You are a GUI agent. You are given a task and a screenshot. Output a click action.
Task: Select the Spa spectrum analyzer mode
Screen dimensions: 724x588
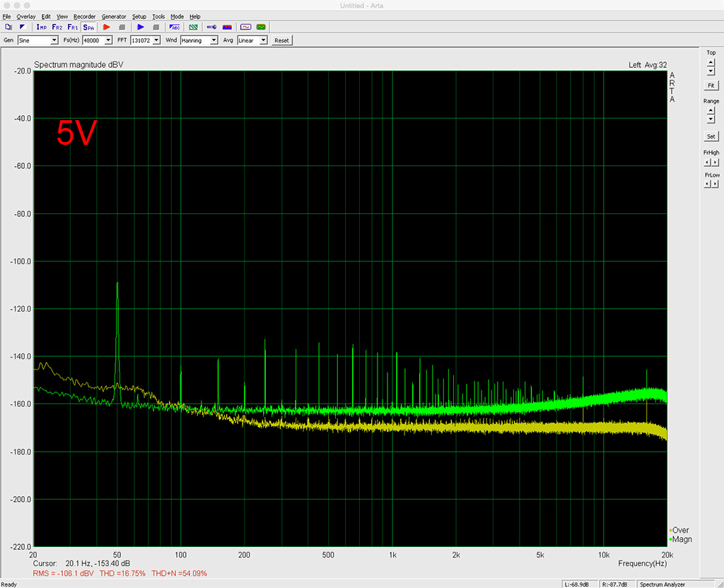point(88,28)
